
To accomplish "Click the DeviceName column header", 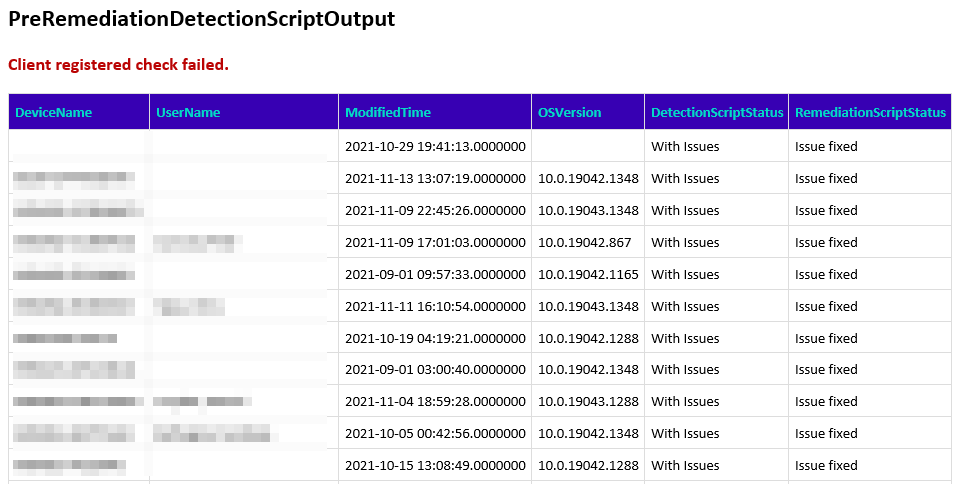I will pyautogui.click(x=54, y=113).
